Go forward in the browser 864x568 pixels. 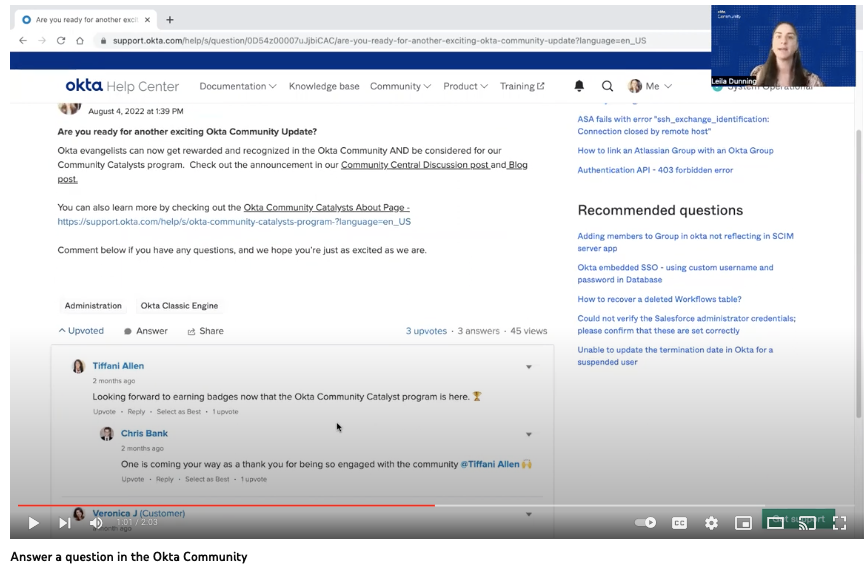pyautogui.click(x=42, y=40)
